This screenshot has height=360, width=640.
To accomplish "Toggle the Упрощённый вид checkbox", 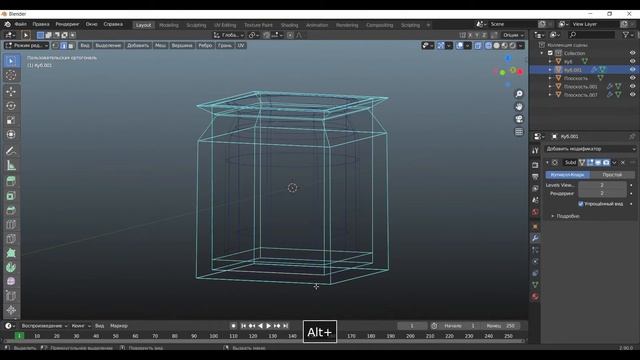I will point(581,204).
